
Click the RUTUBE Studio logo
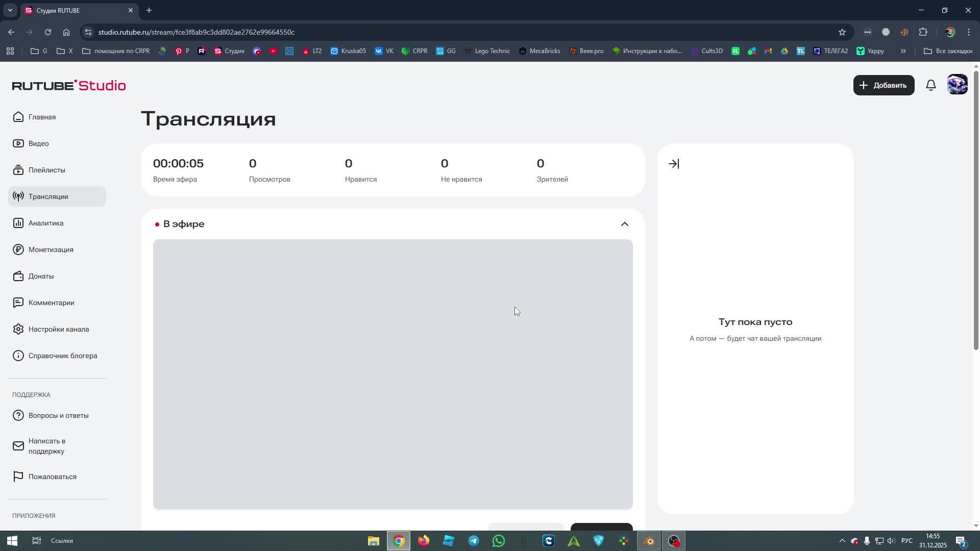69,85
